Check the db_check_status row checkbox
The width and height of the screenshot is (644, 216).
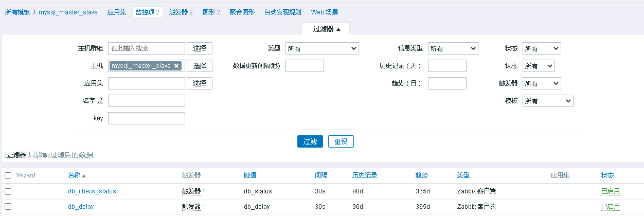pyautogui.click(x=8, y=191)
